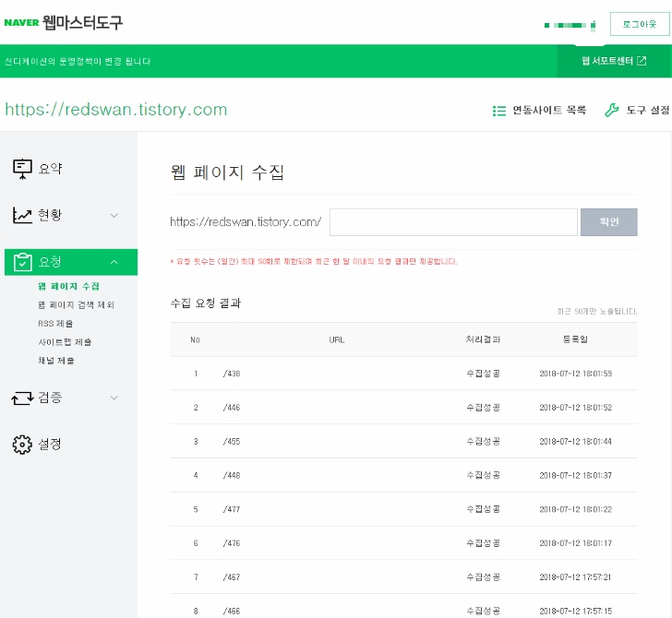
Task: Click the https://redswan.tistory.com site title
Action: pos(115,110)
